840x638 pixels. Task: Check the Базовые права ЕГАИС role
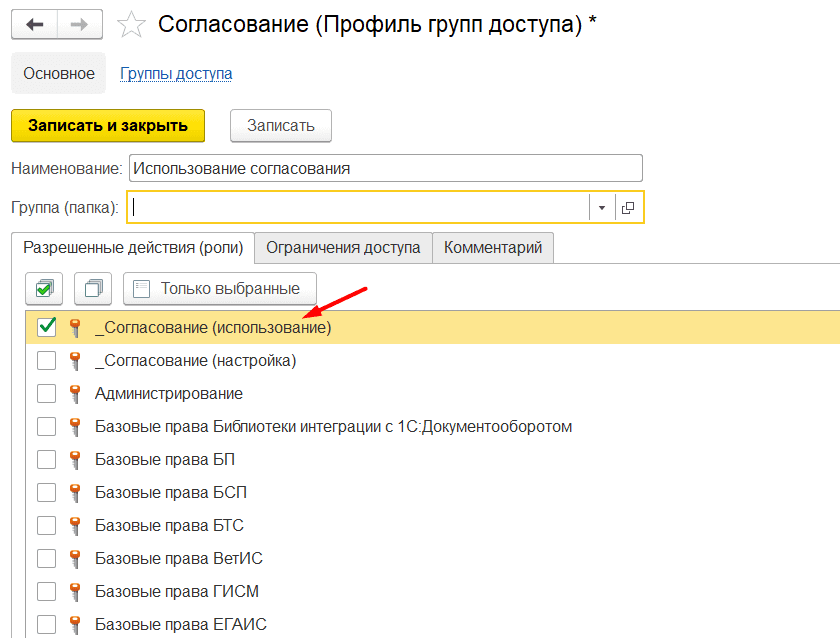click(x=47, y=624)
